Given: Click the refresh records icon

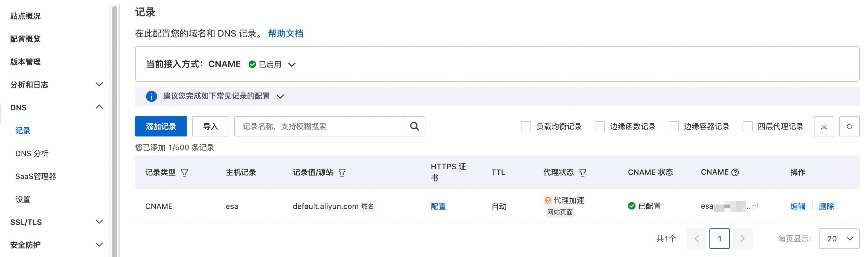Looking at the screenshot, I should [x=849, y=126].
